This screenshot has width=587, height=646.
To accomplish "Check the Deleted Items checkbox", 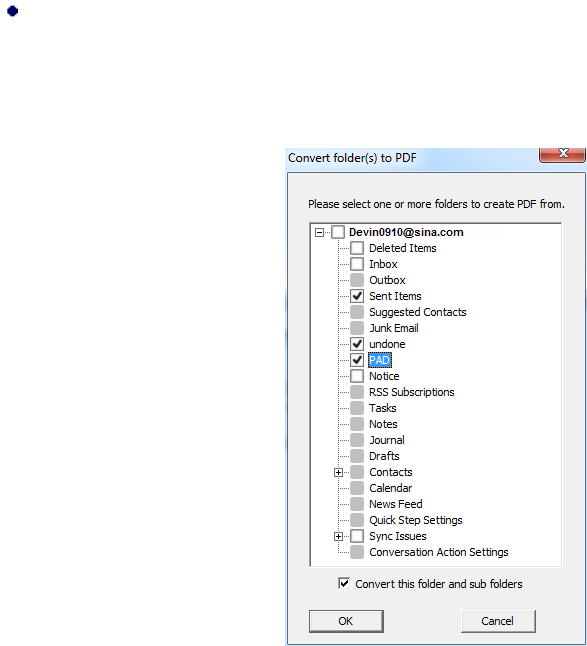I will click(357, 248).
